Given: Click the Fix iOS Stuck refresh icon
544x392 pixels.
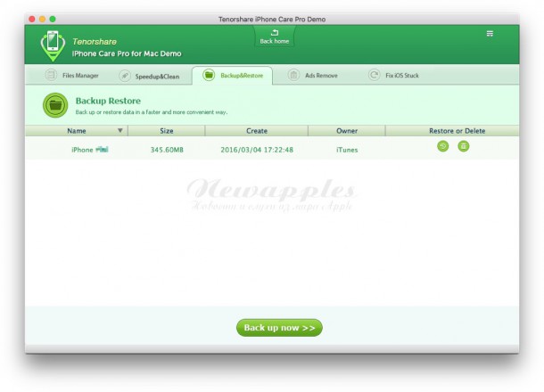Looking at the screenshot, I should pos(374,75).
